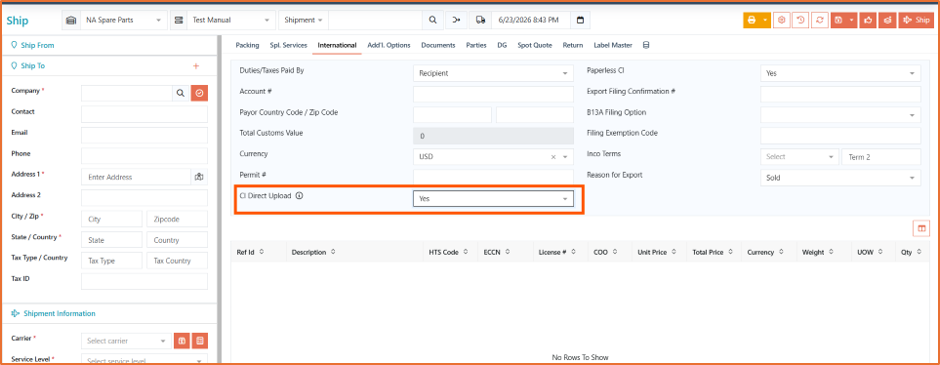Click the history clock icon
The height and width of the screenshot is (365, 940).
[x=800, y=20]
